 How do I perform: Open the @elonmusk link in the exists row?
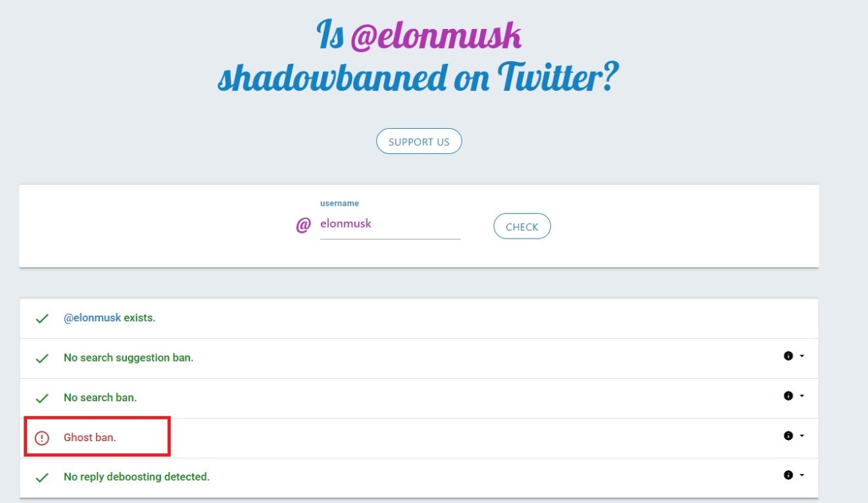click(92, 318)
